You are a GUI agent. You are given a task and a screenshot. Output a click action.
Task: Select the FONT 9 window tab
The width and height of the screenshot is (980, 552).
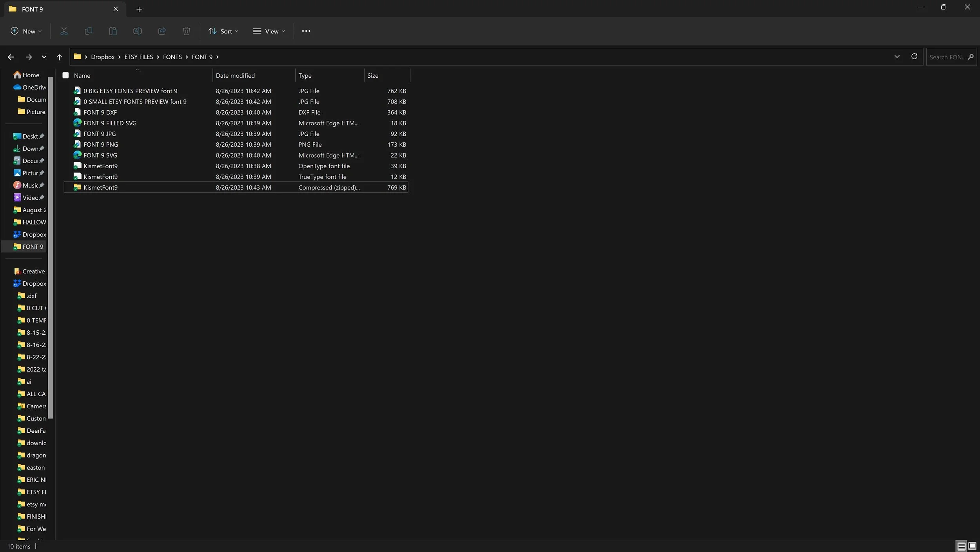pos(65,9)
